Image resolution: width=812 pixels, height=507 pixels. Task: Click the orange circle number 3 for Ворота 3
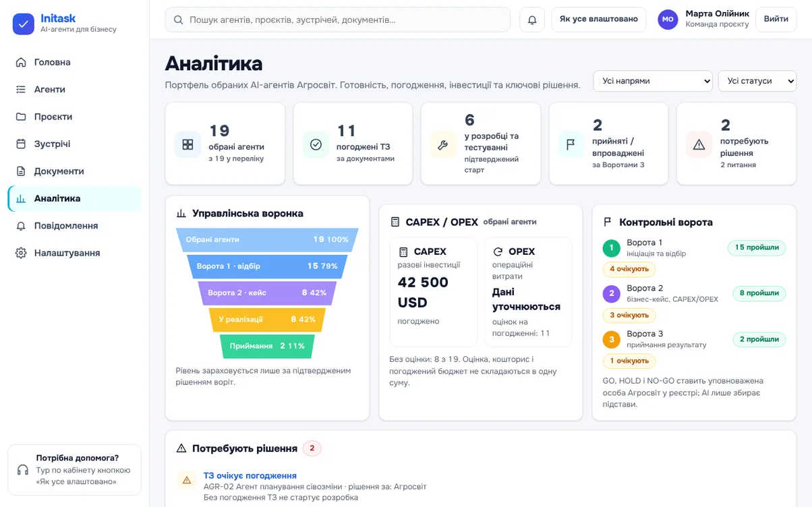coord(612,339)
